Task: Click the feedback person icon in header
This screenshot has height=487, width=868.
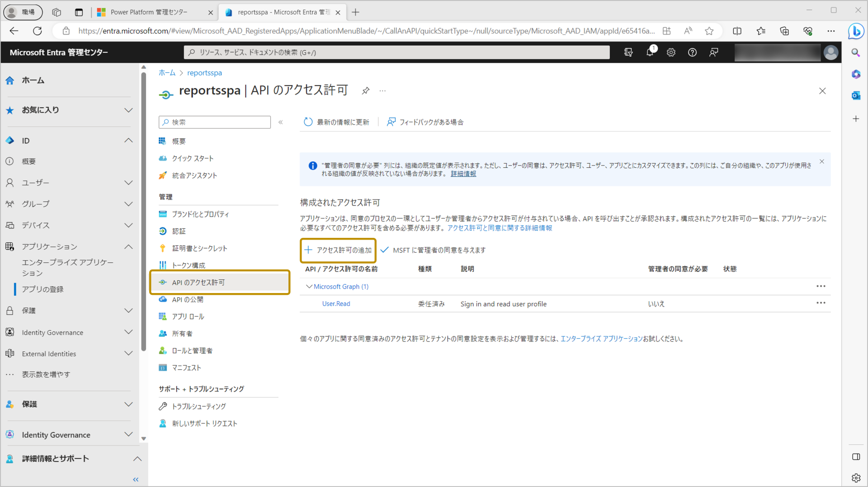Action: [x=713, y=52]
